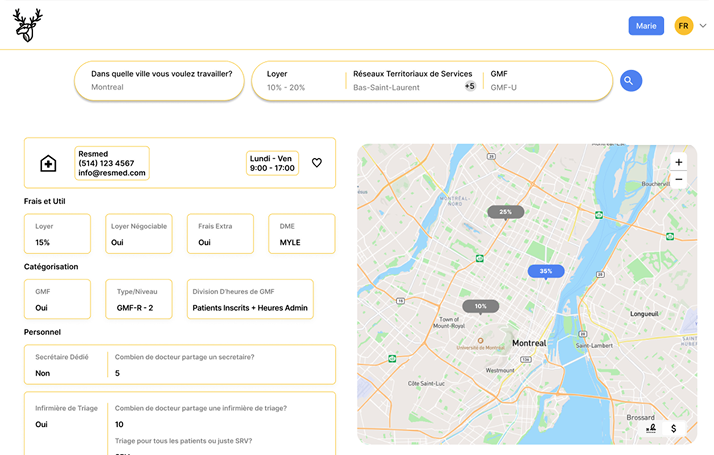Click the signature icon on map
714x455 pixels.
[651, 428]
